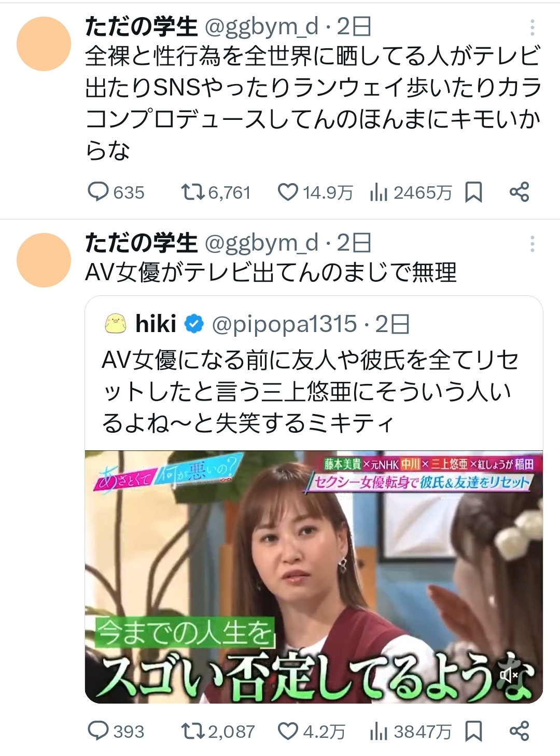Open replies on the first tweet (635)
The height and width of the screenshot is (756, 560).
116,193
